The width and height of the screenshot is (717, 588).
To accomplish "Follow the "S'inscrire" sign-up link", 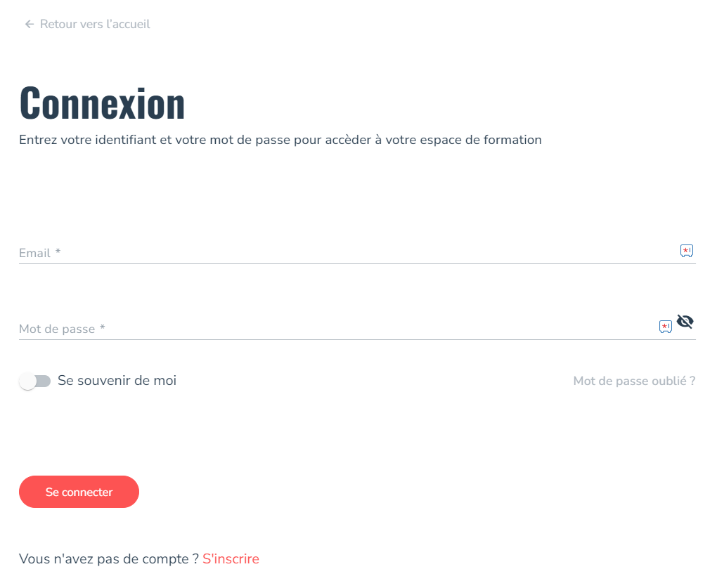I will tap(231, 559).
